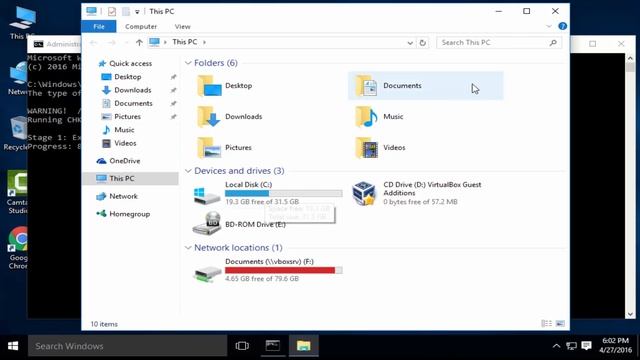This screenshot has height=360, width=640.
Task: Open the Computer ribbon tab
Action: pos(141,27)
